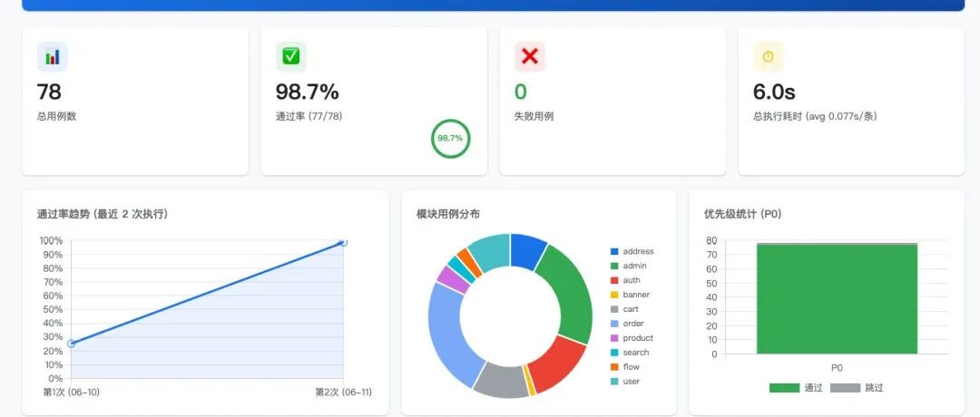Click the second run data point at 98.7%
This screenshot has height=417, width=980.
pos(342,242)
